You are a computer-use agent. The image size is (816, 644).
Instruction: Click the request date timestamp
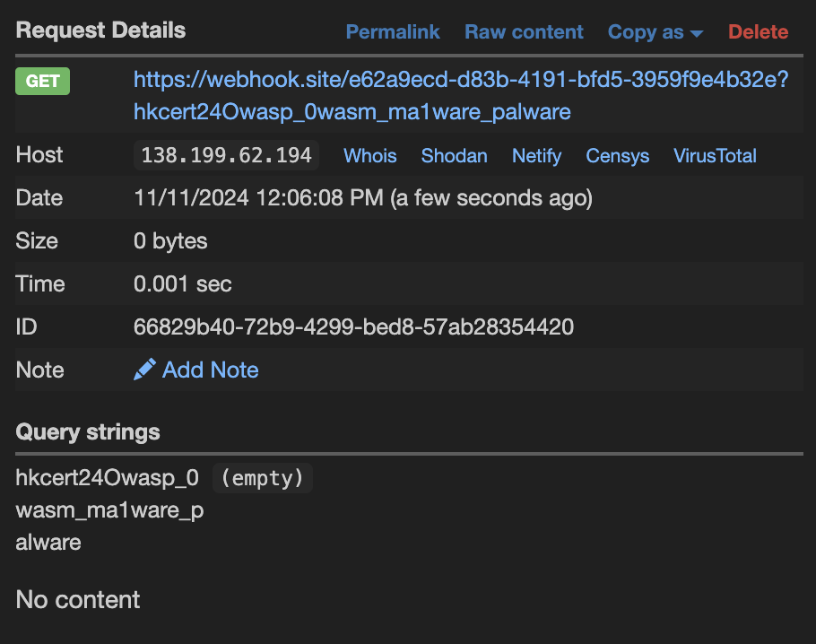coord(362,197)
